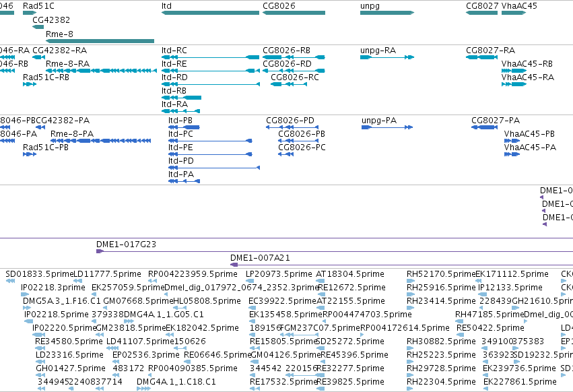
Task: Click protein Rad51C-PB
Action: coord(30,154)
